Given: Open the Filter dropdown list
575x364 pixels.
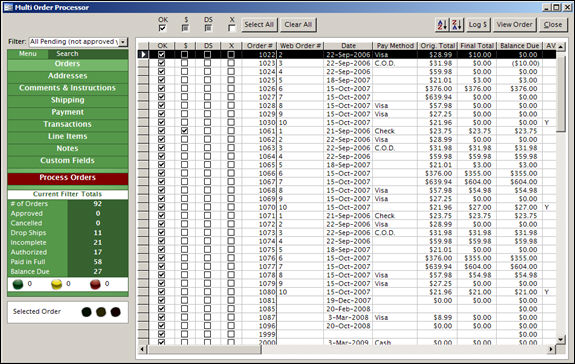Looking at the screenshot, I should pyautogui.click(x=123, y=42).
